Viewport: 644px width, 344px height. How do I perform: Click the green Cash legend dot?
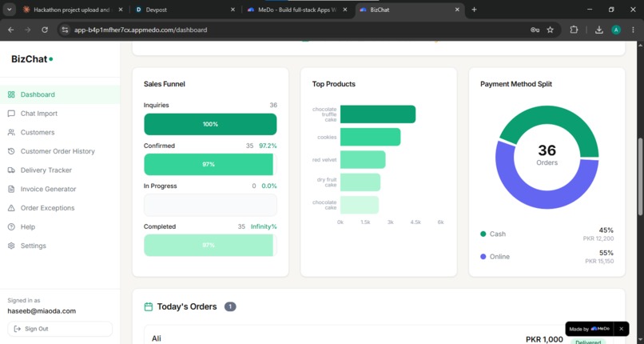point(483,234)
